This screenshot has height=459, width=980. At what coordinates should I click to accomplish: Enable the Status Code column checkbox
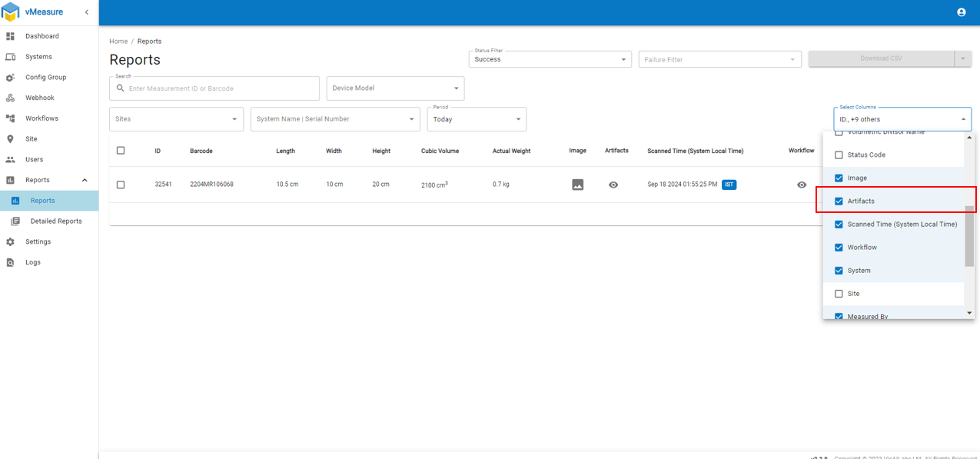click(839, 155)
